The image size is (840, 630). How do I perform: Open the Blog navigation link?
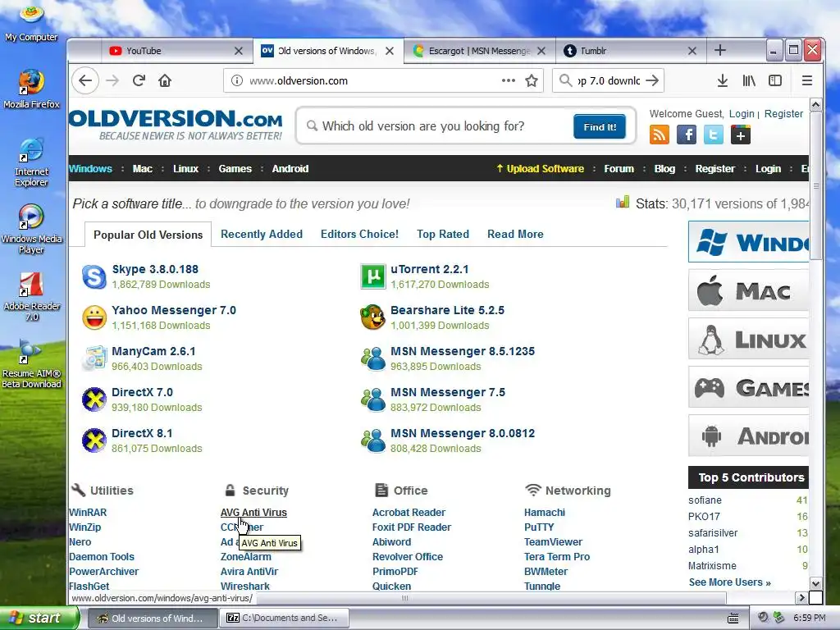coord(664,169)
